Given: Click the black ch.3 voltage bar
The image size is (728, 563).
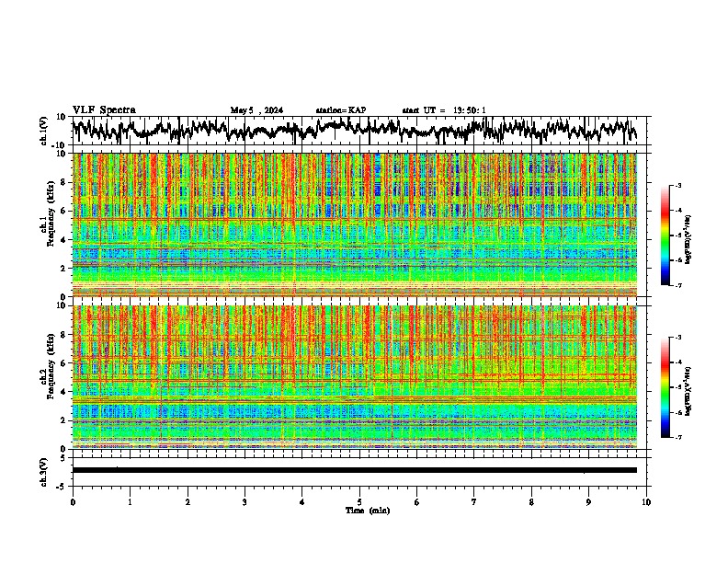Looking at the screenshot, I should click(x=355, y=470).
